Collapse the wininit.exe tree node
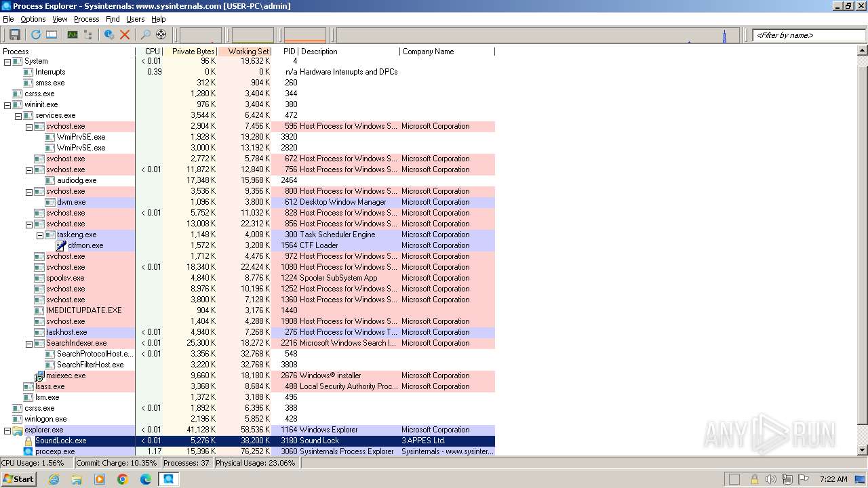The height and width of the screenshot is (488, 868). pos(7,104)
